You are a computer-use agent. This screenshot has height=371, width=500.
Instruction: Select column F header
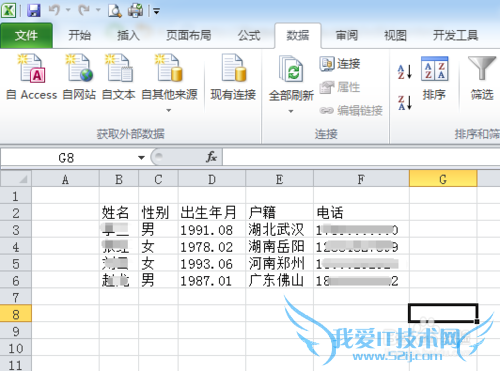click(x=361, y=179)
